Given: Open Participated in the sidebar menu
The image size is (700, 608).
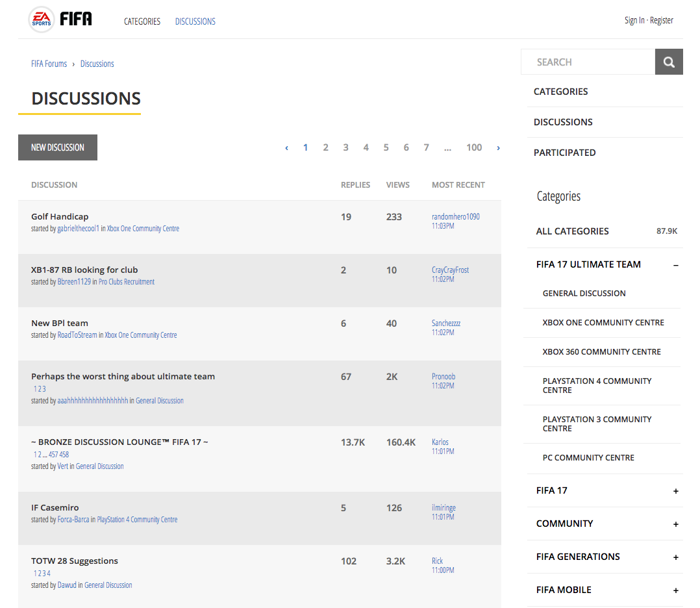Looking at the screenshot, I should coord(565,153).
